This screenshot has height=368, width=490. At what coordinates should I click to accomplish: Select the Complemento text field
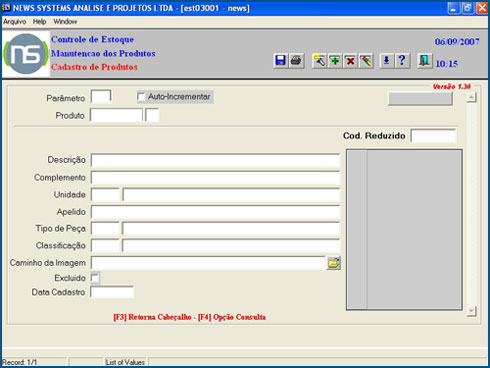pyautogui.click(x=215, y=177)
